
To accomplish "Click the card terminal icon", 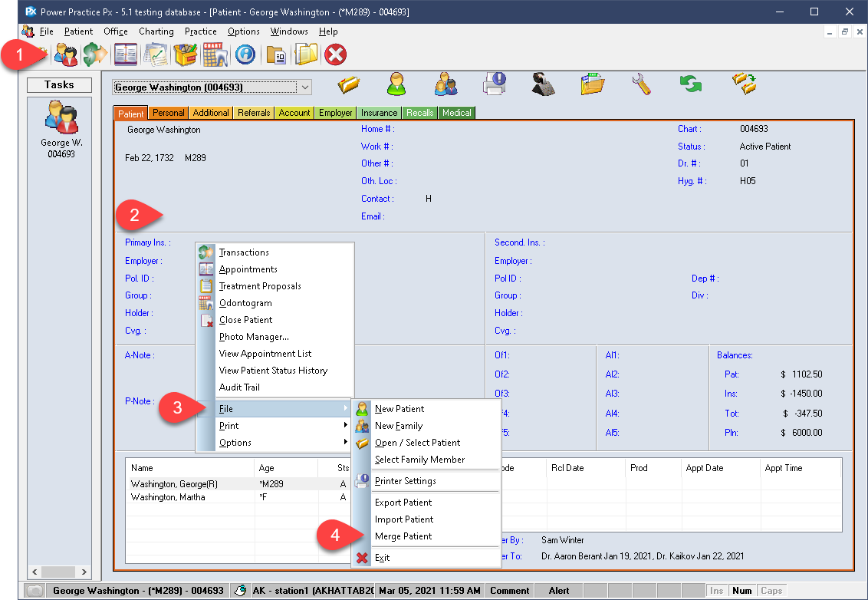I will tap(543, 84).
